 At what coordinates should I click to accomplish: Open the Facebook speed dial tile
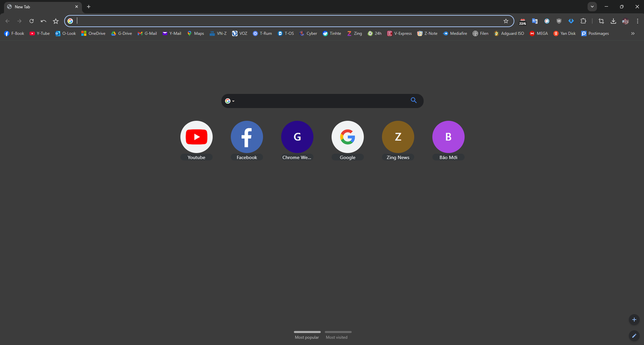tap(247, 141)
